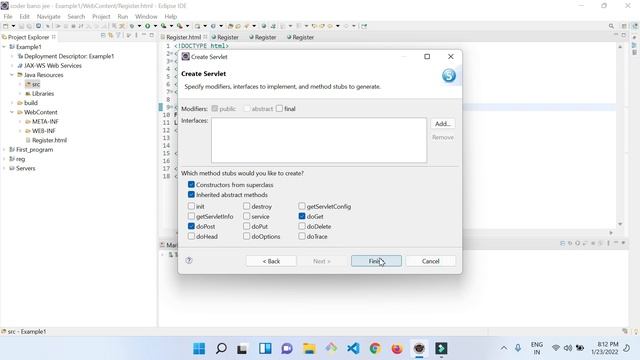
Task: Check the service method stub
Action: tap(247, 216)
